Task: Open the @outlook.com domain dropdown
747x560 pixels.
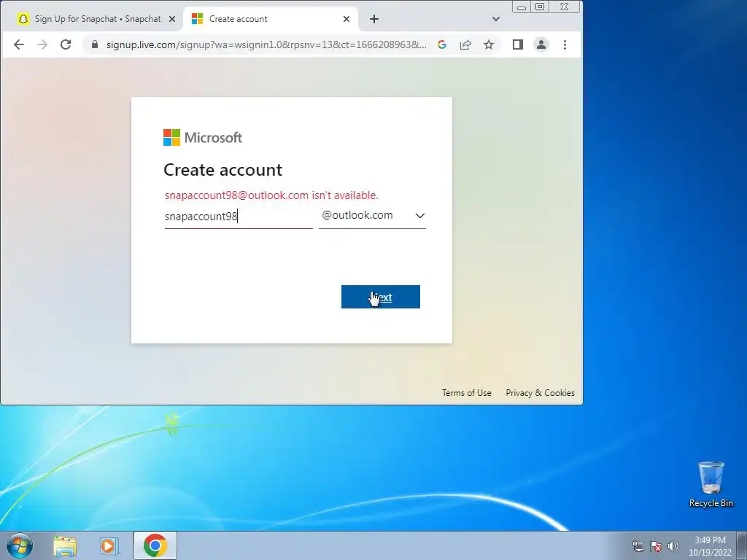Action: click(x=372, y=216)
